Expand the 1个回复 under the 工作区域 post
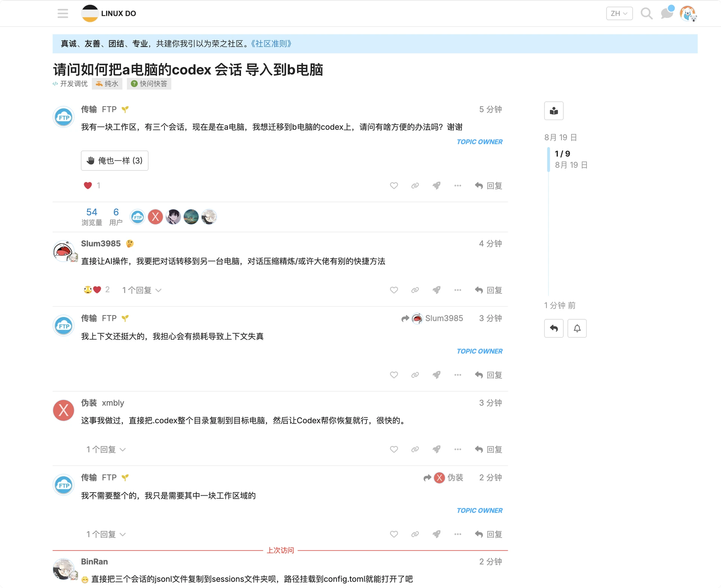The height and width of the screenshot is (588, 721). [106, 534]
